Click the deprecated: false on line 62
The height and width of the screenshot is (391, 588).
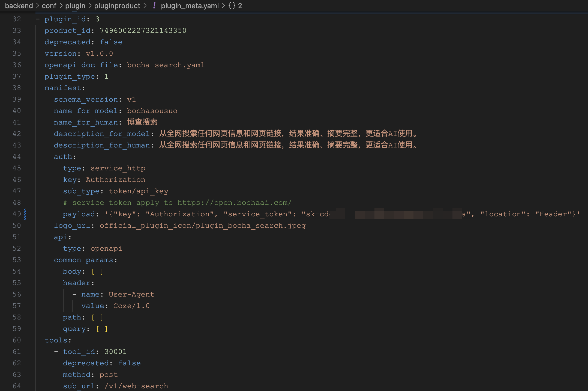tap(102, 363)
